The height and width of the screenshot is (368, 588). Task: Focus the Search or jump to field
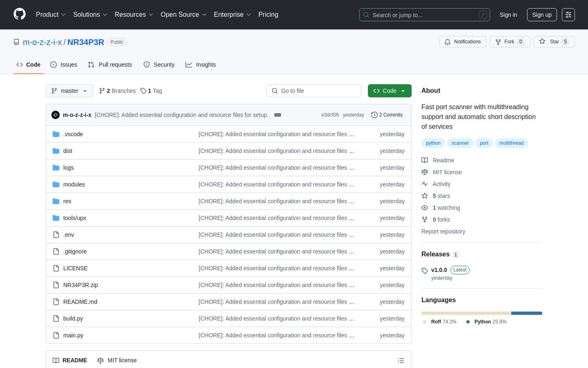[x=425, y=15]
